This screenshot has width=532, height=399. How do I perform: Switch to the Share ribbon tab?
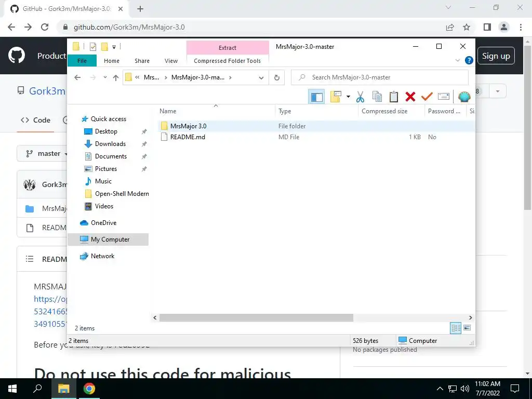pyautogui.click(x=142, y=61)
